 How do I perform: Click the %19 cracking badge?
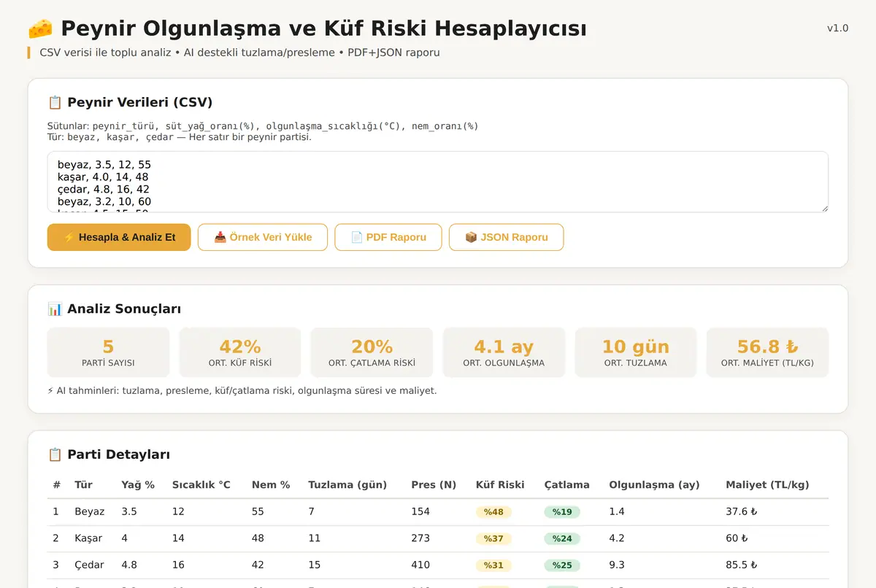[x=562, y=512]
